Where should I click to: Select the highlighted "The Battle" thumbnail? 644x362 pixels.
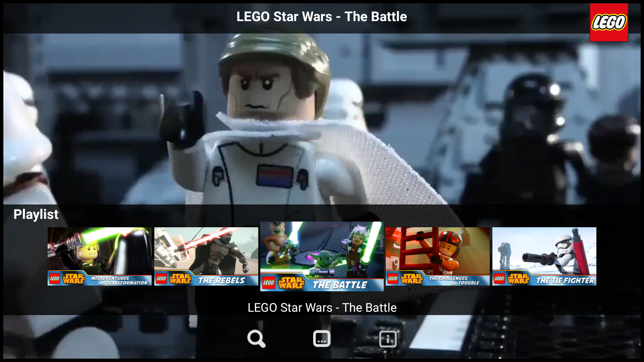[322, 256]
